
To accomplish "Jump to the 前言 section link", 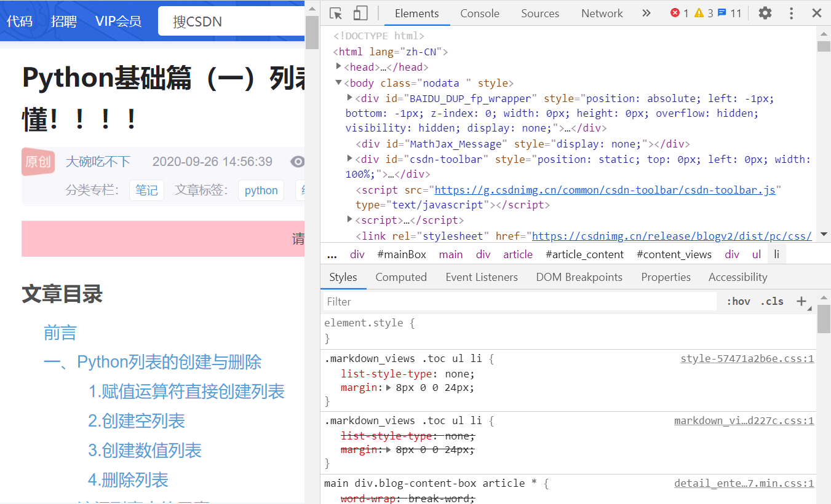I will (x=60, y=333).
